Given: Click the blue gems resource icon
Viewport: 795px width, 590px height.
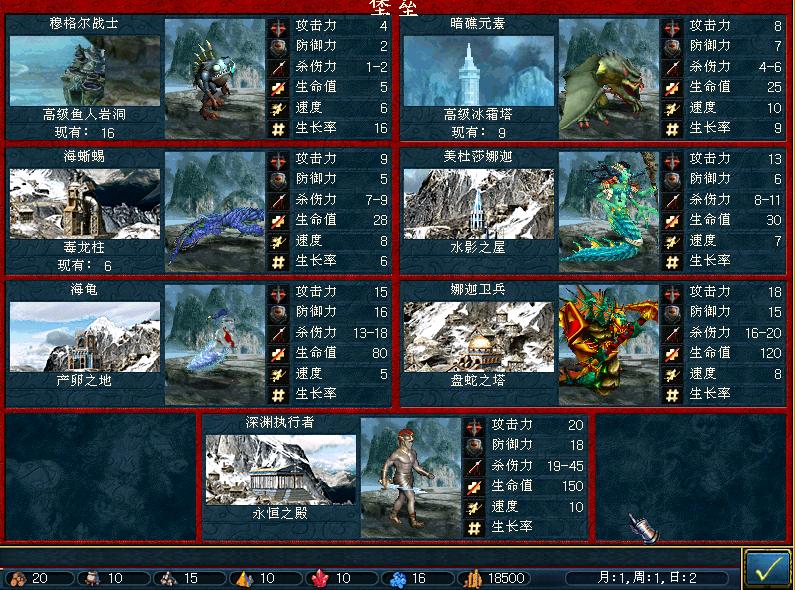Looking at the screenshot, I should [x=397, y=578].
